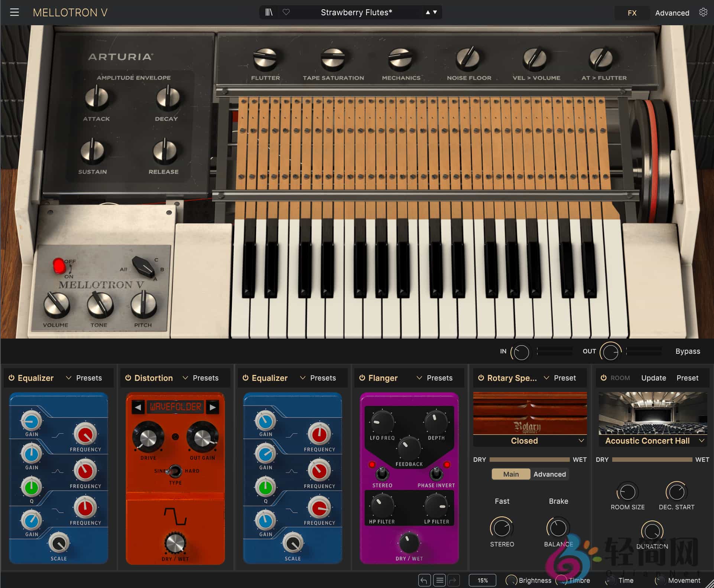Turn the Brightness macro knob
The width and height of the screenshot is (714, 588).
[x=512, y=580]
